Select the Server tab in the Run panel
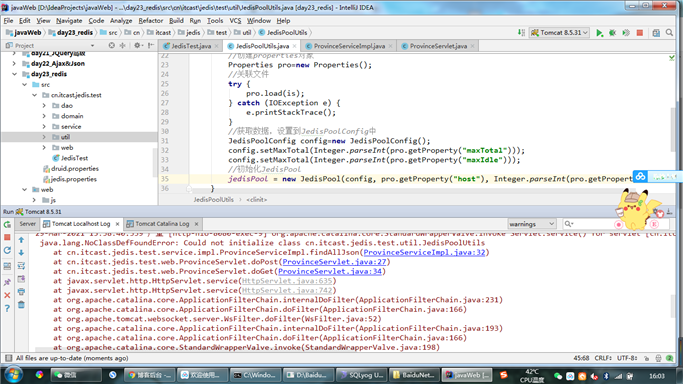This screenshot has width=683, height=384. pos(27,224)
